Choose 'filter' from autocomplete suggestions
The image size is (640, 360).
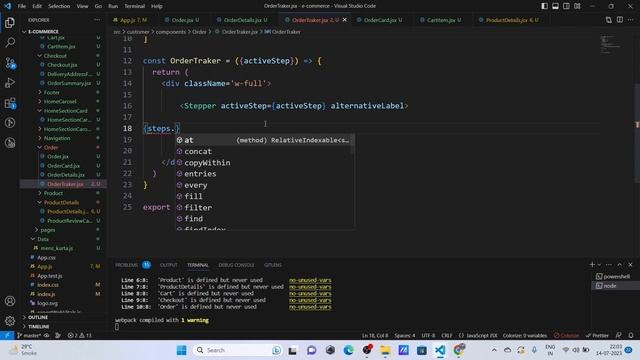click(x=264, y=207)
